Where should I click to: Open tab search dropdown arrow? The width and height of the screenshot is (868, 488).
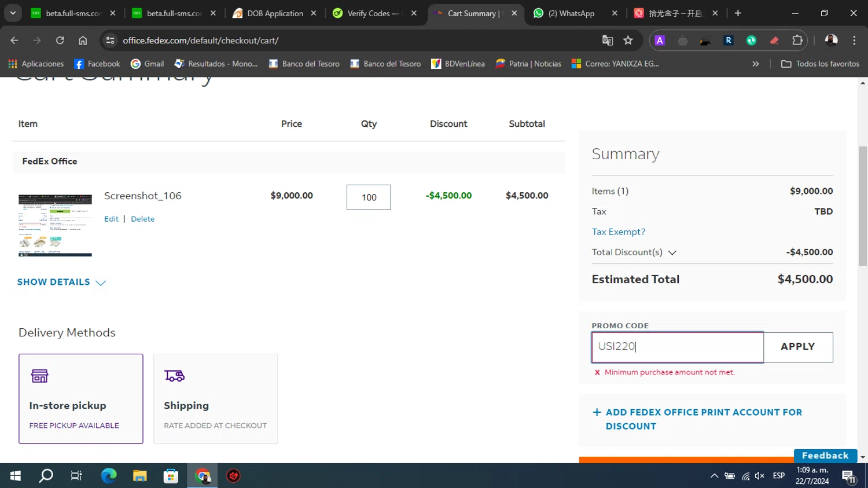click(x=13, y=13)
